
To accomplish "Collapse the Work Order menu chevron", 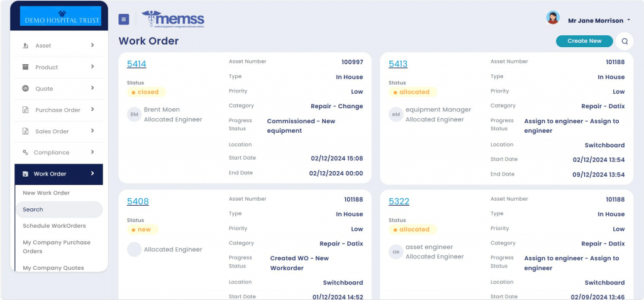I will pyautogui.click(x=92, y=174).
